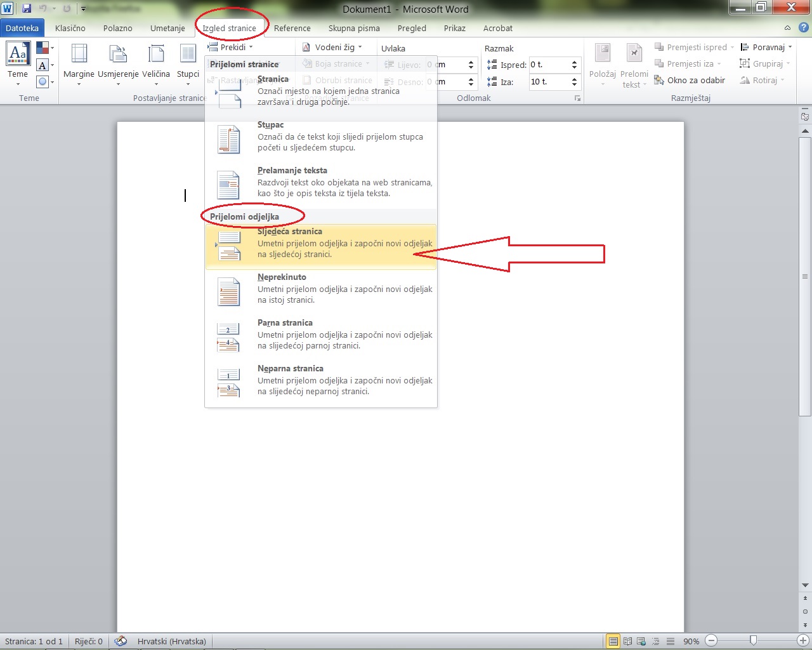Viewport: 812px width, 650px height.
Task: Select Neparna stranica section break
Action: tap(321, 383)
